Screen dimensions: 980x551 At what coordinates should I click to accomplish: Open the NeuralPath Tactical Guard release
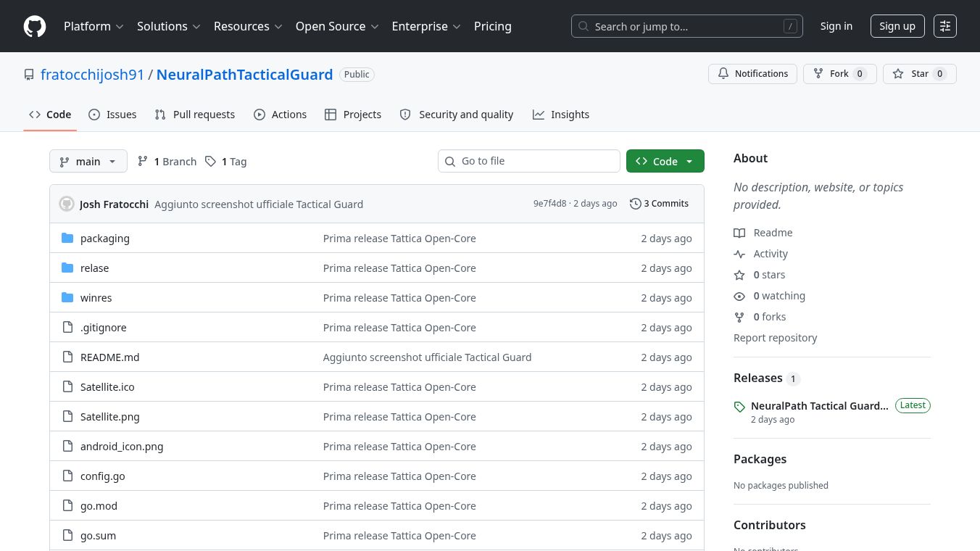[x=819, y=406]
